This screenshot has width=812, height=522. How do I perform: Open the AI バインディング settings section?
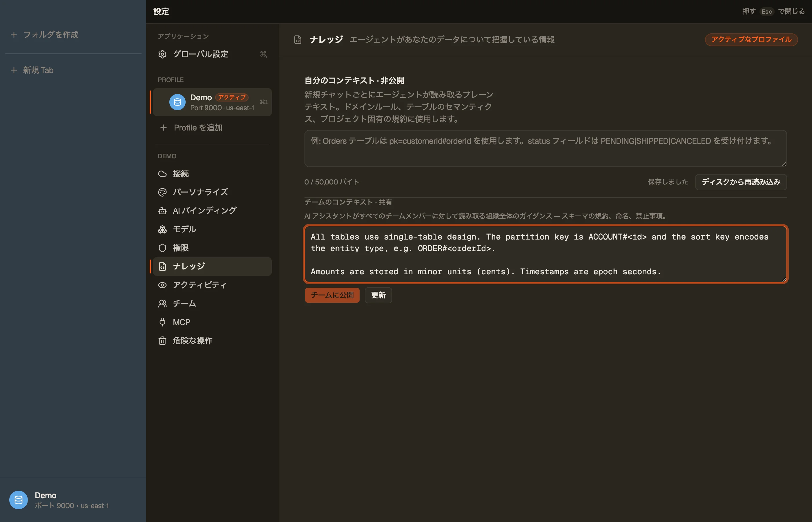pyautogui.click(x=212, y=211)
